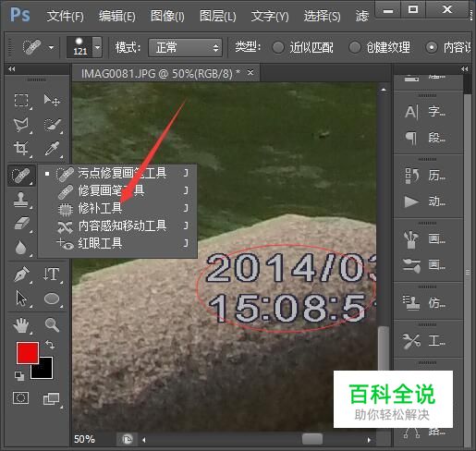Image resolution: width=476 pixels, height=451 pixels.
Task: Select the Pen tool
Action: [x=21, y=274]
